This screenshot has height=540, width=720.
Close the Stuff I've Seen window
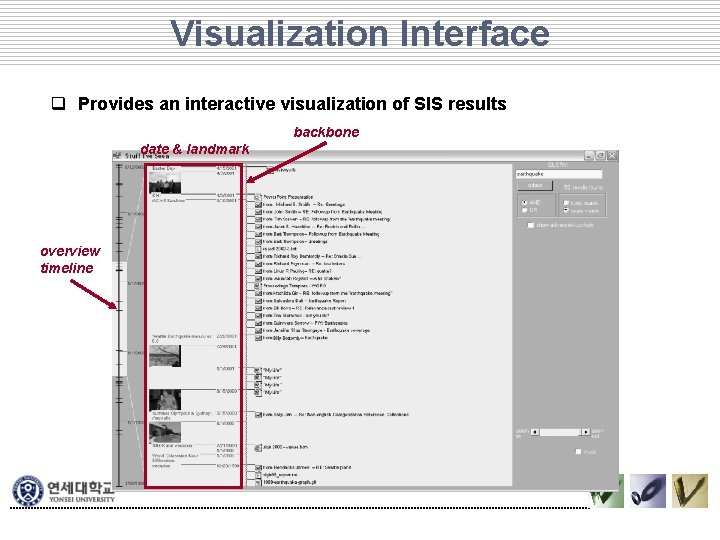tap(612, 156)
